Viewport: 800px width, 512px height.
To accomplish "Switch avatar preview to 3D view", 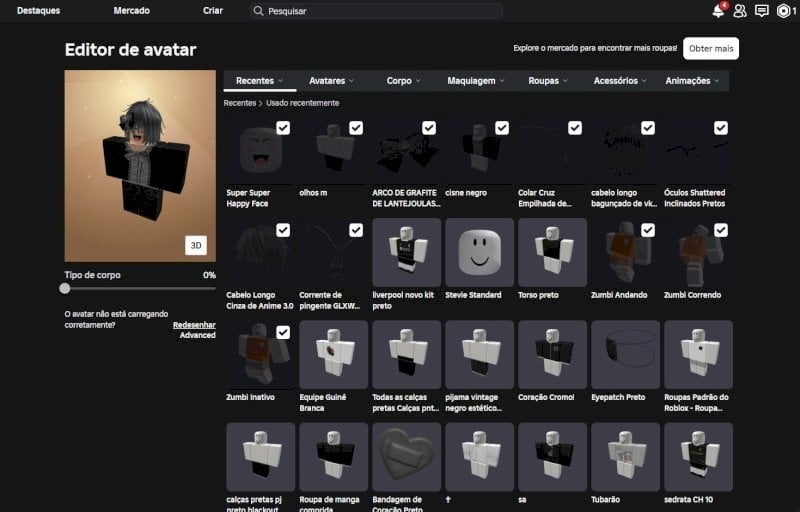I will (x=196, y=245).
